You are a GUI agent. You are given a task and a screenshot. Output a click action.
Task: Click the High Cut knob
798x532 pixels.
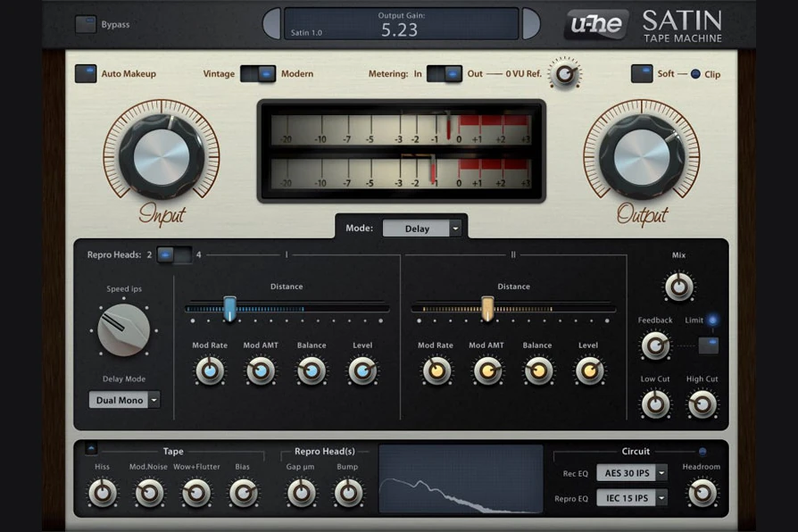[702, 404]
